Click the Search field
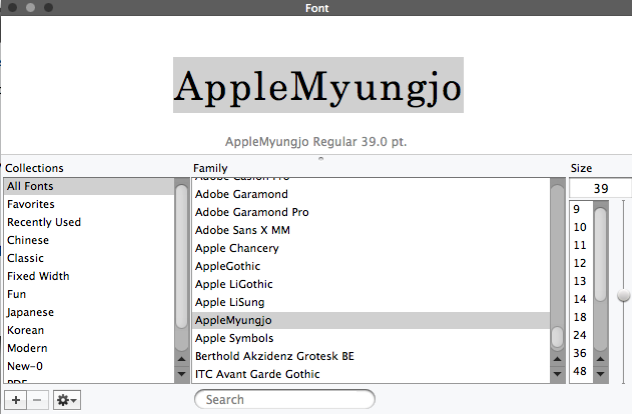This screenshot has width=632, height=414. (285, 399)
